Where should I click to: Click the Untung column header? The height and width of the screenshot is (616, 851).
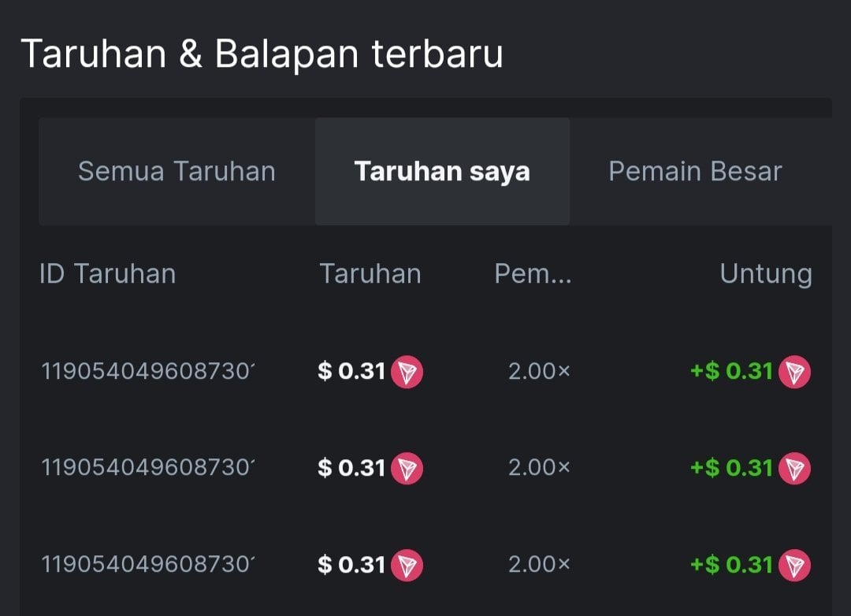[x=765, y=274]
